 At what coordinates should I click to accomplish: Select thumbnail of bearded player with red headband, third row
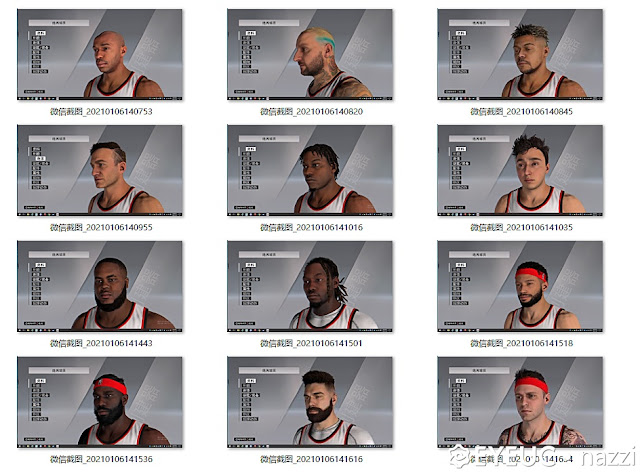pyautogui.click(x=520, y=286)
